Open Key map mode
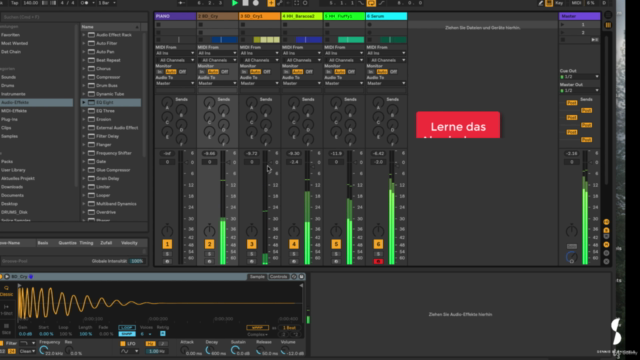This screenshot has height=360, width=640. pos(559,3)
